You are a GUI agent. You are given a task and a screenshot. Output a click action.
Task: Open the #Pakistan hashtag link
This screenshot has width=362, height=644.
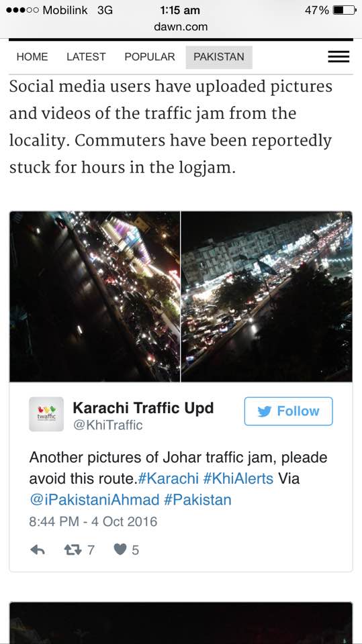(197, 500)
